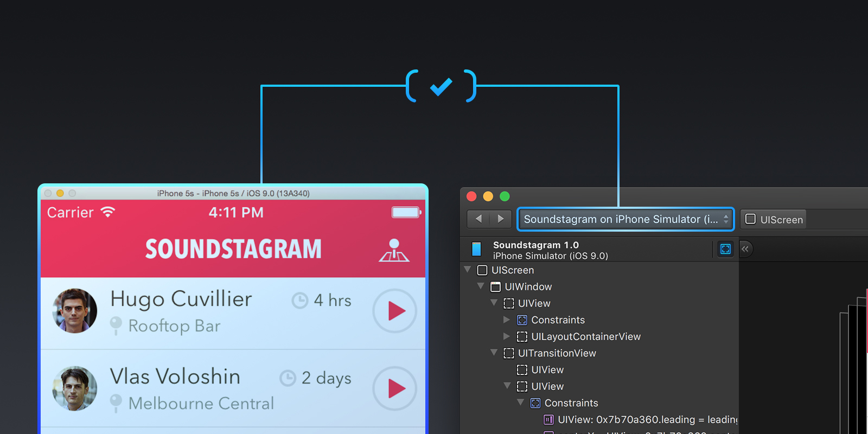Collapse the sidebar with the double chevron
The width and height of the screenshot is (868, 434).
click(x=745, y=249)
